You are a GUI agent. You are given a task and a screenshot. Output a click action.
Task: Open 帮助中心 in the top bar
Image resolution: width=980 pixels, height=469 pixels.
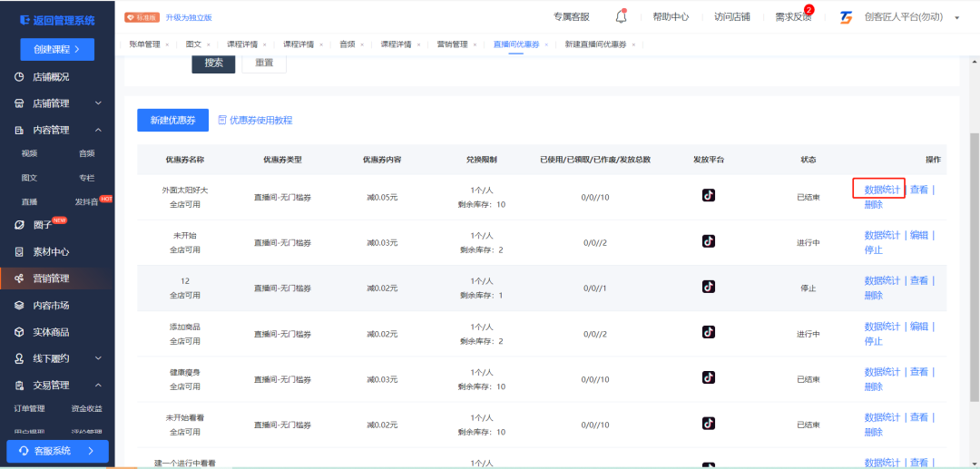[671, 17]
